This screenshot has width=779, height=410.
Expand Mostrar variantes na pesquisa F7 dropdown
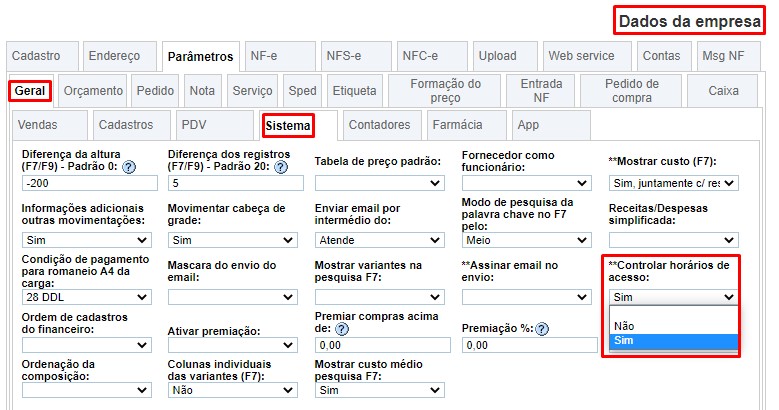coord(380,298)
